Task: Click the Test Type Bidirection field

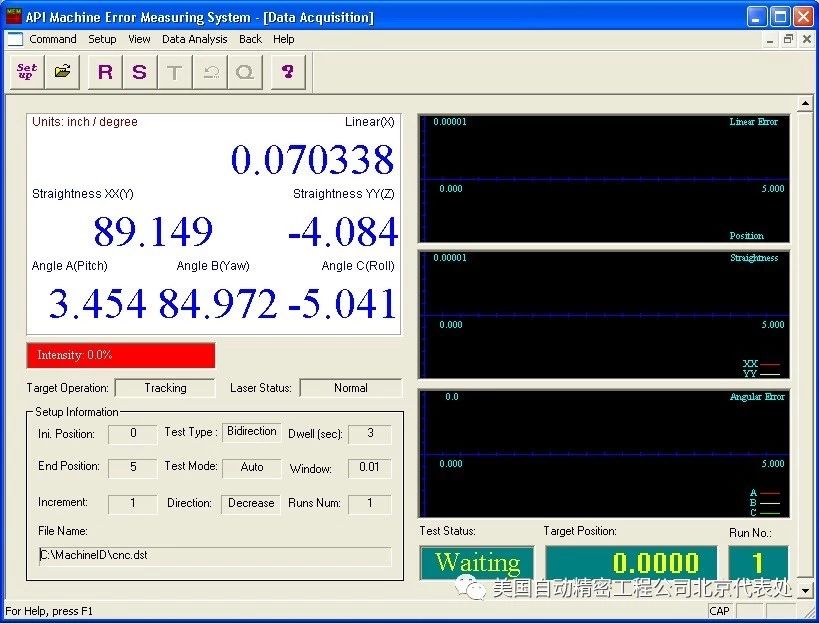Action: click(x=252, y=432)
